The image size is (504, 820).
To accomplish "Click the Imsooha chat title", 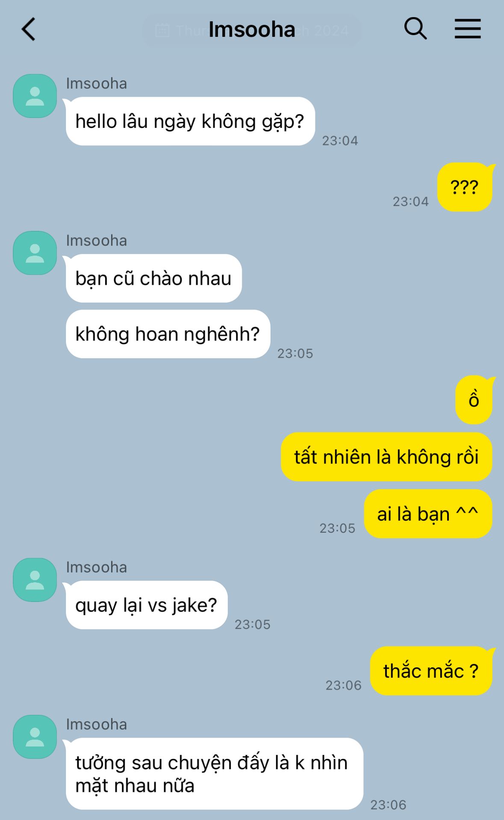I will (x=252, y=29).
